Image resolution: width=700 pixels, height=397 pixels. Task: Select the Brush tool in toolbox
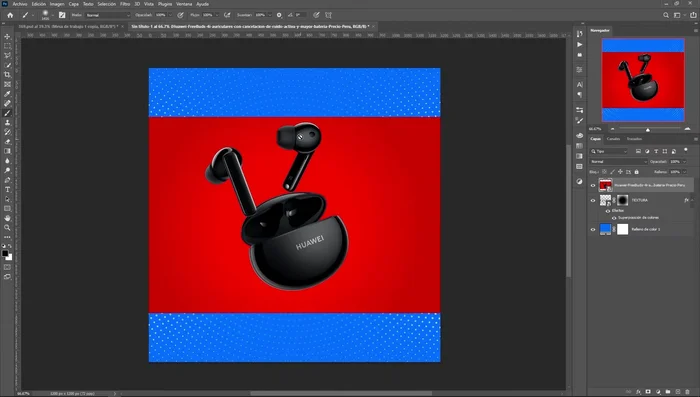(7, 113)
